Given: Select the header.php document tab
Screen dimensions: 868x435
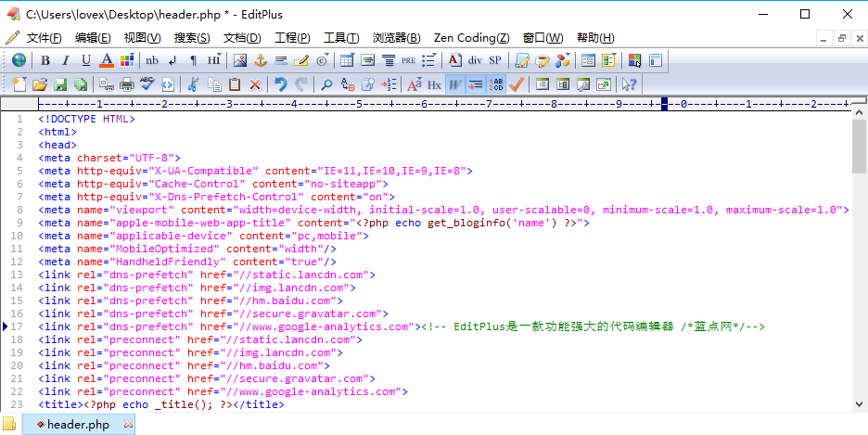Looking at the screenshot, I should point(78,425).
